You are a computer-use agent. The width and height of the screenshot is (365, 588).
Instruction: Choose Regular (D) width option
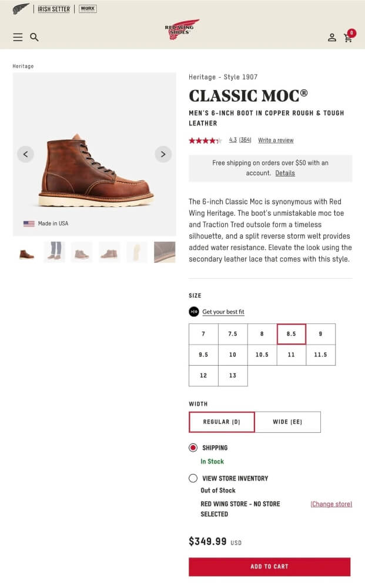[222, 422]
